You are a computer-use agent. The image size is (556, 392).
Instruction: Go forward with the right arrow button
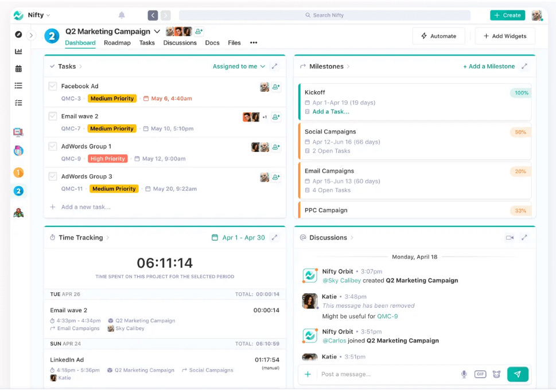click(x=166, y=15)
